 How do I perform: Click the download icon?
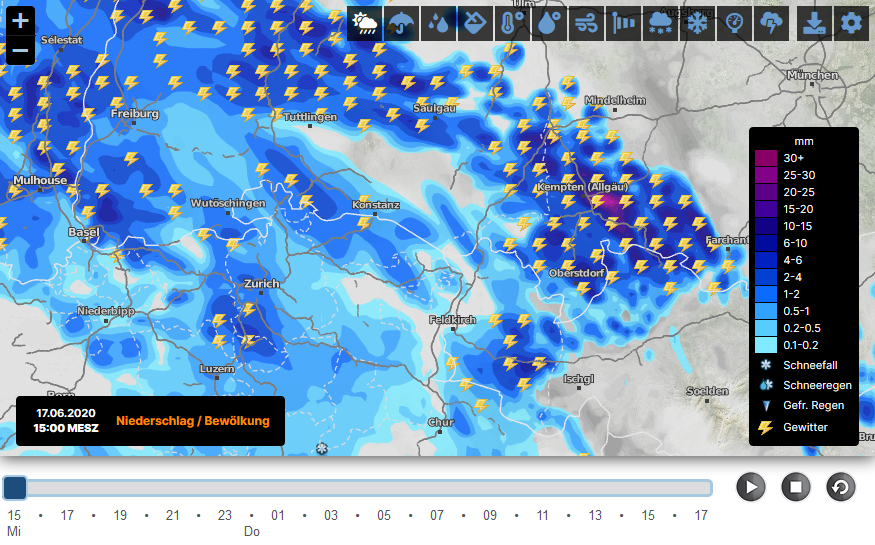(x=815, y=23)
